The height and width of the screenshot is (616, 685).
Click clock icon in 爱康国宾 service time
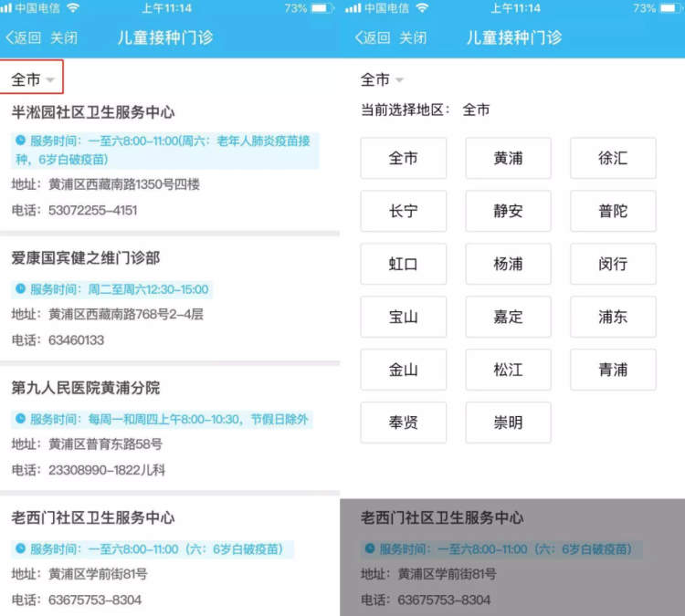tap(21, 289)
